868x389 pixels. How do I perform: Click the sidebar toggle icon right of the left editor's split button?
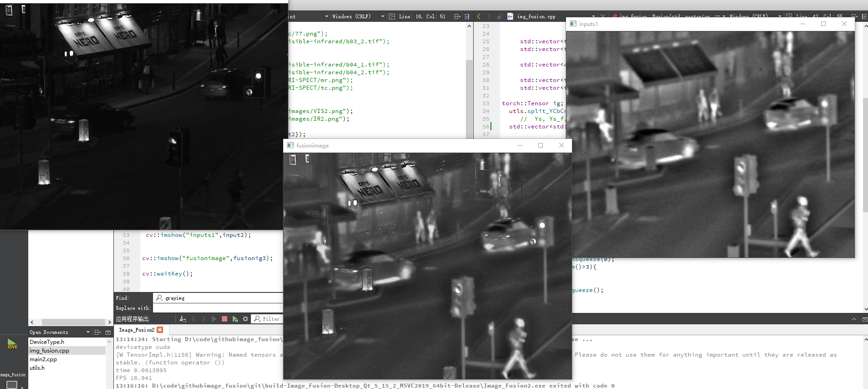pos(467,16)
